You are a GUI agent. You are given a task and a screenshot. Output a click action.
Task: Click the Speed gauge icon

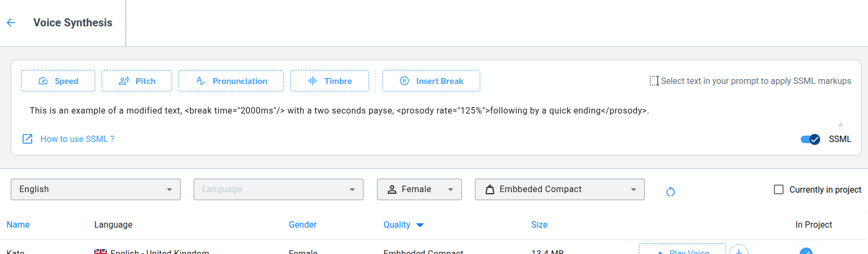point(43,81)
